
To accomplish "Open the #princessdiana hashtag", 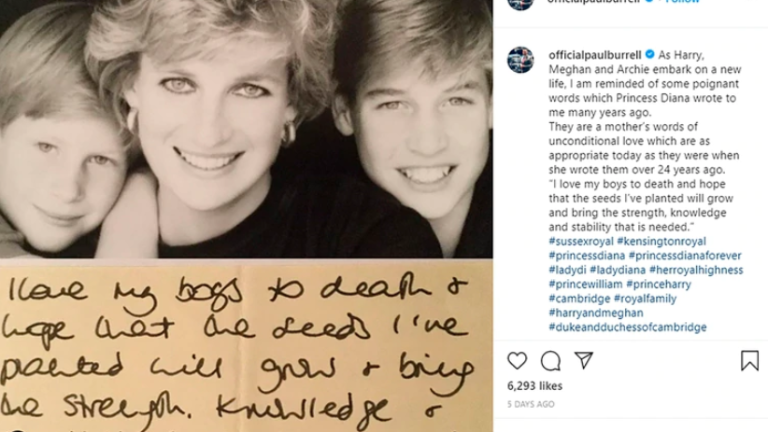I will point(587,256).
